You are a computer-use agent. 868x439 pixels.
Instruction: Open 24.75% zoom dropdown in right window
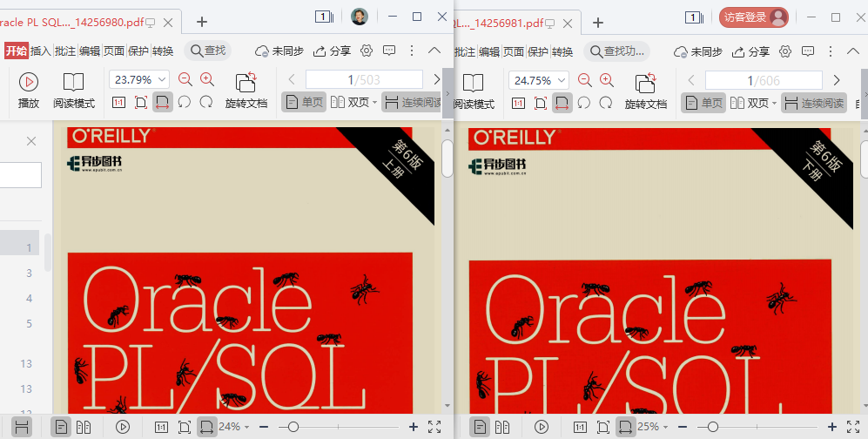(x=539, y=80)
